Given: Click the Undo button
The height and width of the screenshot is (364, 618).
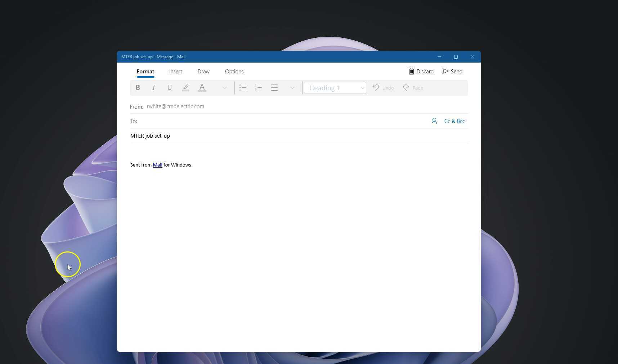Looking at the screenshot, I should click(383, 88).
